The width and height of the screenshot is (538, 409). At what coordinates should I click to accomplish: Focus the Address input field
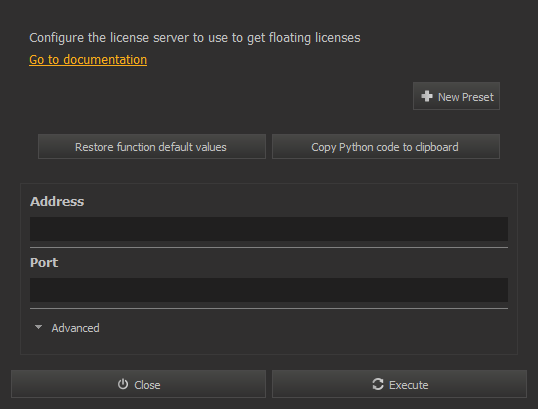pyautogui.click(x=269, y=229)
